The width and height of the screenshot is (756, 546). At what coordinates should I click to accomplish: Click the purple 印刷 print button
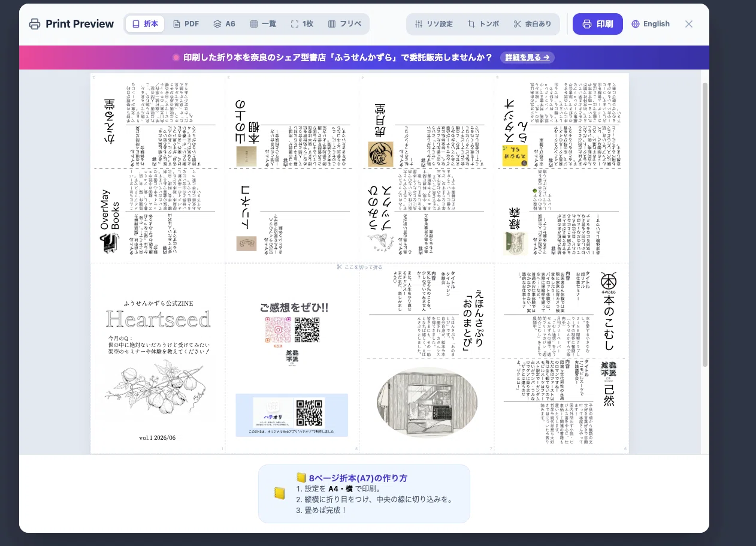click(597, 24)
